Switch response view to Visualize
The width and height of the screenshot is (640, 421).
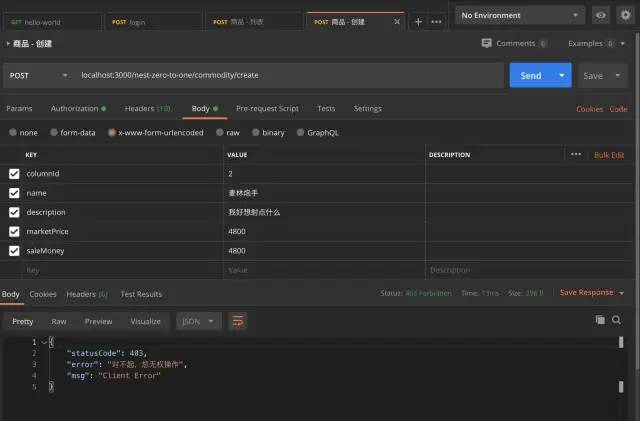tap(146, 322)
